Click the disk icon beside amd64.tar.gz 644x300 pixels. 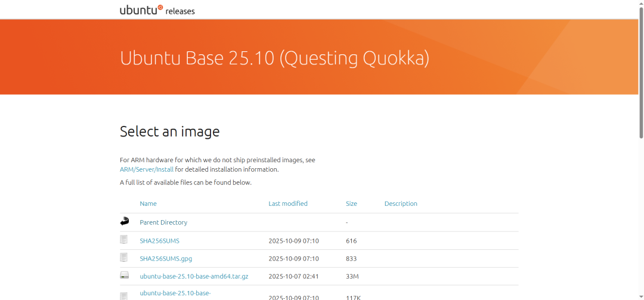click(124, 276)
